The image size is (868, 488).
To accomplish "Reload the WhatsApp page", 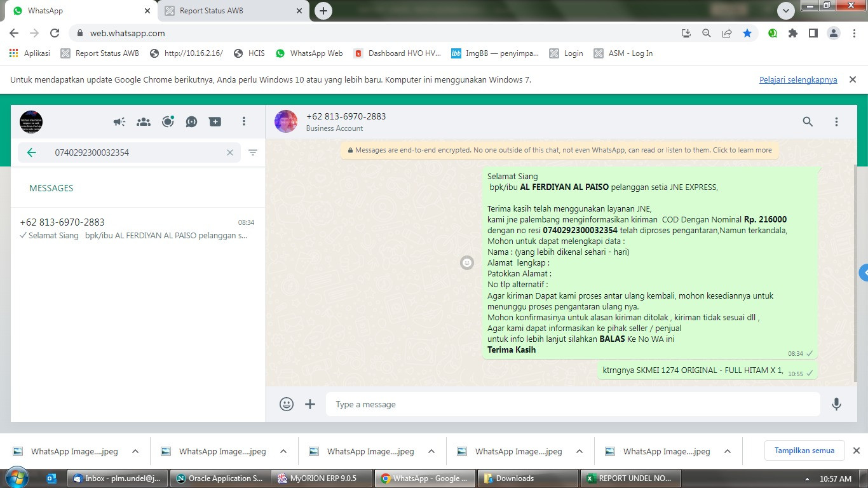I will [x=55, y=33].
